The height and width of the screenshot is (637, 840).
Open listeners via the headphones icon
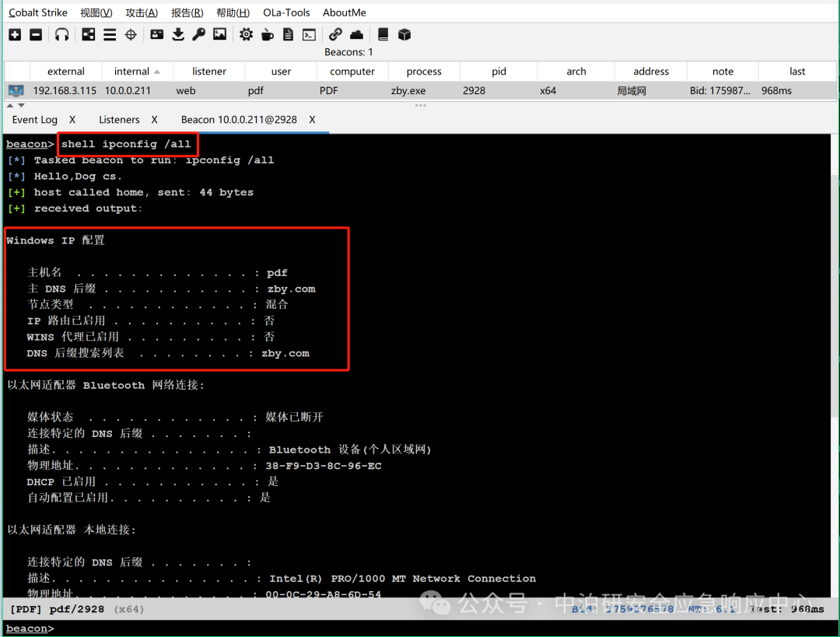tap(62, 35)
